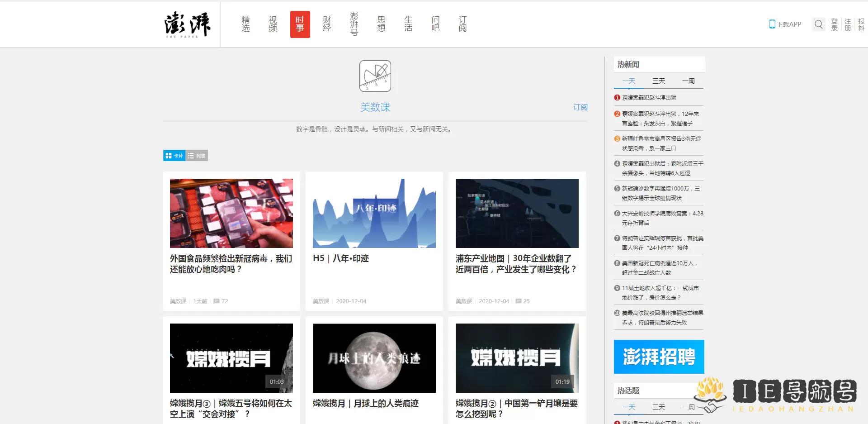Viewport: 868px width, 424px height.
Task: Click comment icon on meat article card
Action: (217, 301)
